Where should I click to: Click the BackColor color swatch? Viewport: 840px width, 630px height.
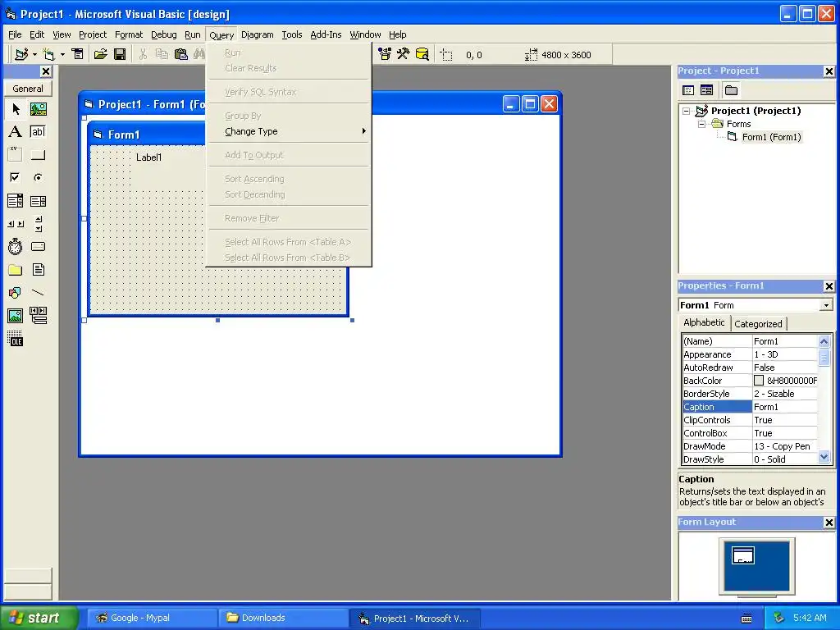[x=759, y=381]
